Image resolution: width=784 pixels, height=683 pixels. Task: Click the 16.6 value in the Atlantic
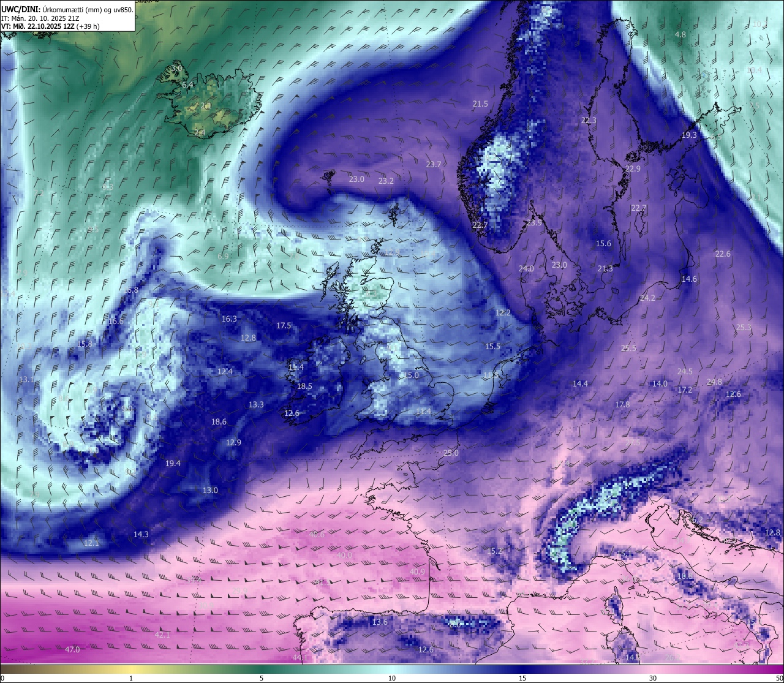116,322
